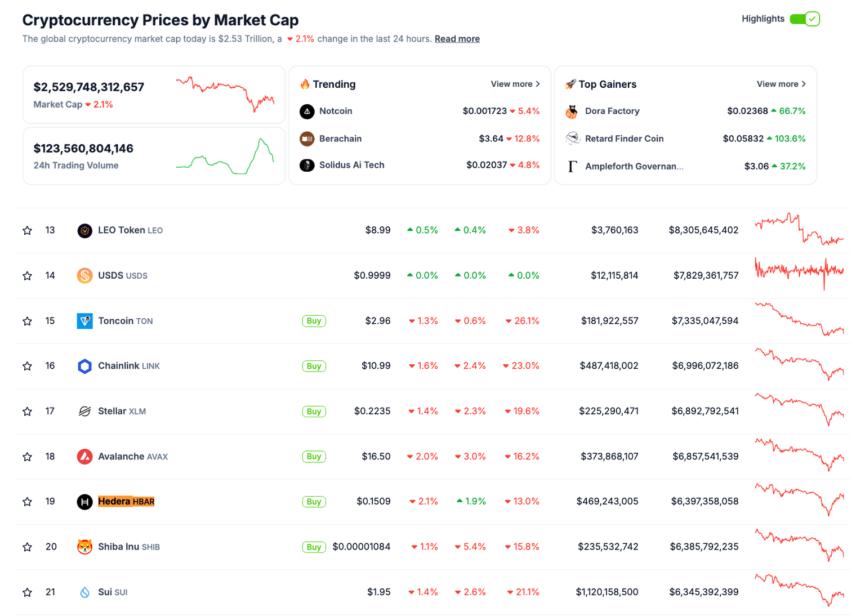Screen dimensions: 865x616
Task: Click the Shiba Inu coin icon
Action: (84, 546)
